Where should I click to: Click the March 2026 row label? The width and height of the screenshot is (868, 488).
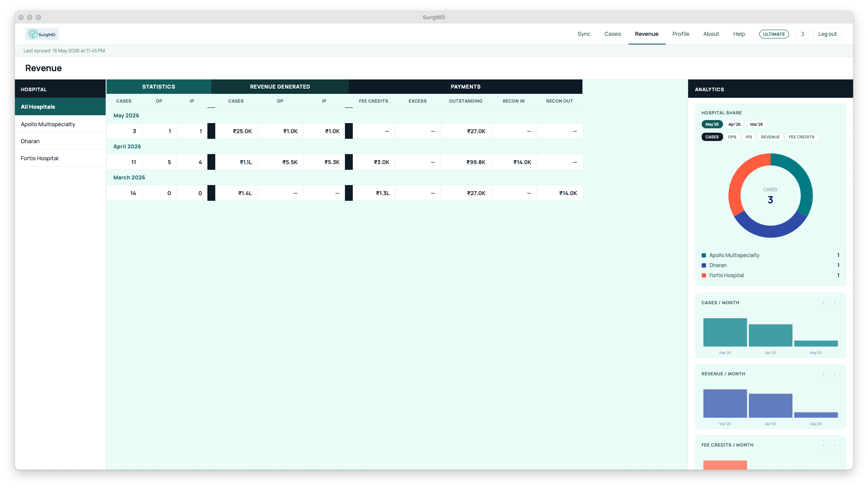(x=129, y=178)
